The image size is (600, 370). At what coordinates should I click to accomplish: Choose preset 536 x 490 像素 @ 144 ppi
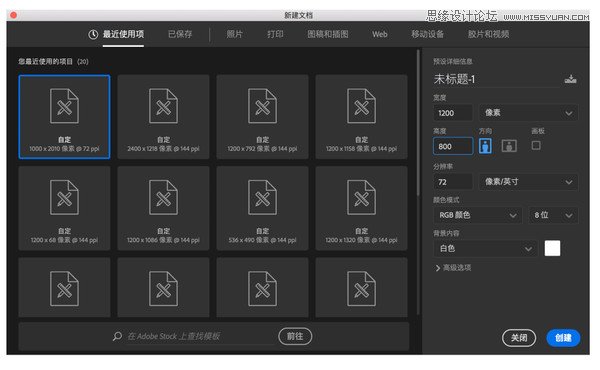click(262, 208)
